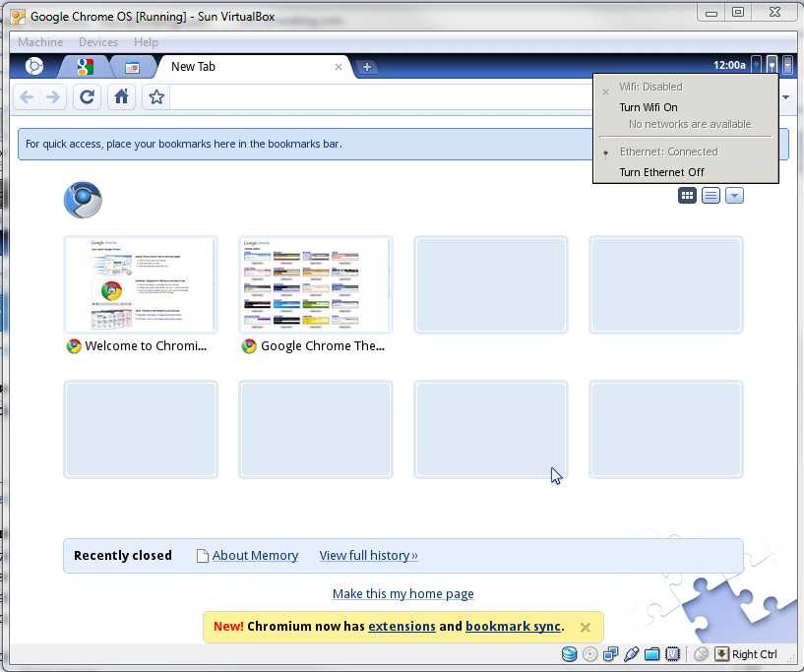Expand the new tab page options dropdown
This screenshot has height=672, width=804.
point(734,195)
